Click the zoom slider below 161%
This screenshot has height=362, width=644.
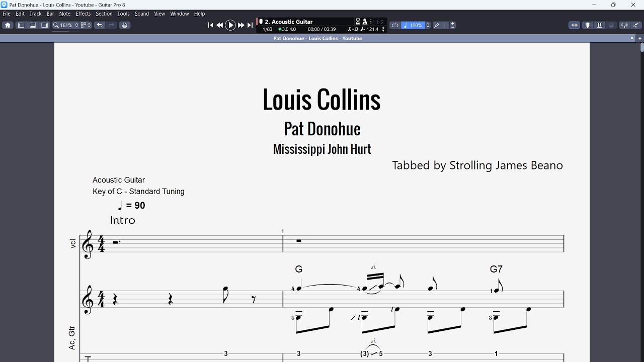pos(65,31)
